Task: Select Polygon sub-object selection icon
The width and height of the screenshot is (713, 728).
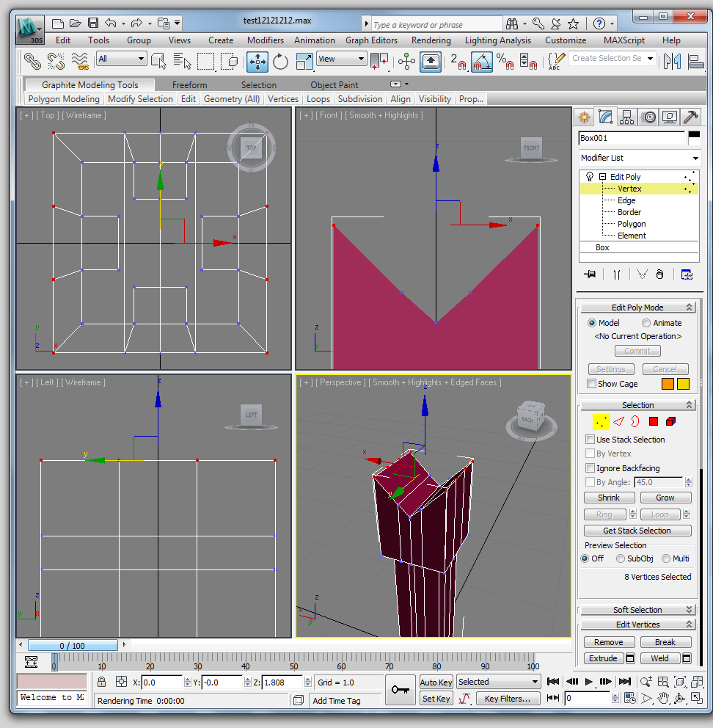Action: (653, 421)
